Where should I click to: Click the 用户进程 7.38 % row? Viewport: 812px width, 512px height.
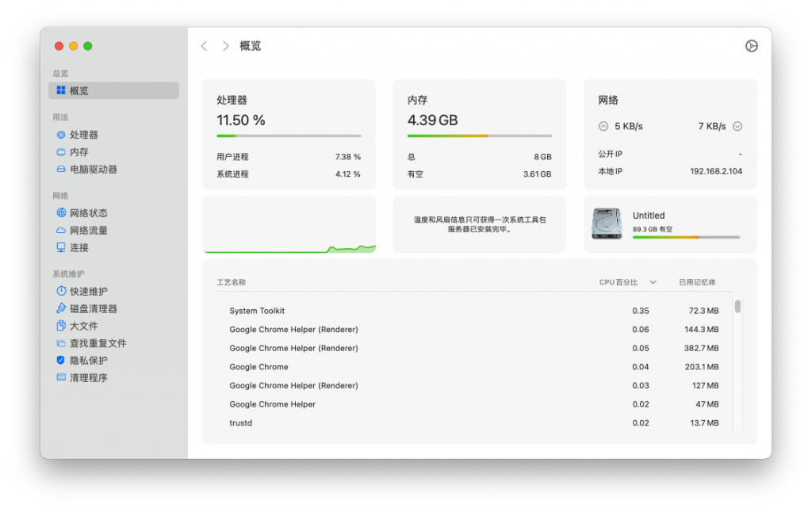coord(289,156)
